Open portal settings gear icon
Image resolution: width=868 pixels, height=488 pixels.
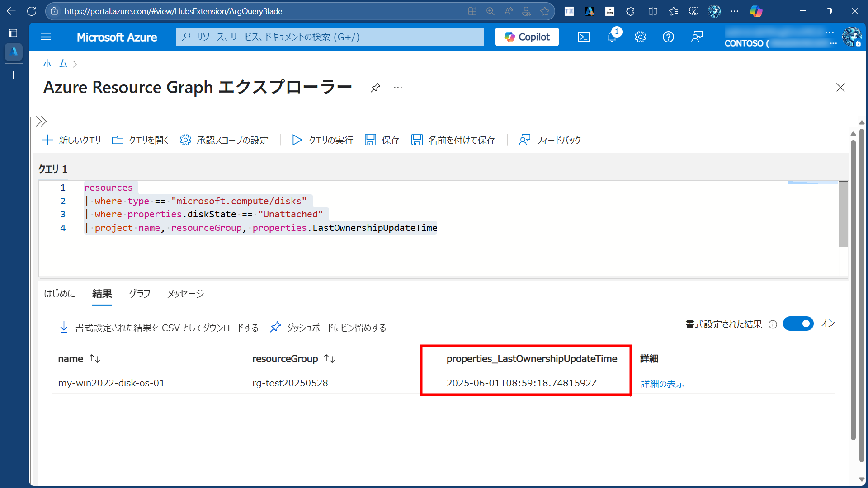coord(640,37)
